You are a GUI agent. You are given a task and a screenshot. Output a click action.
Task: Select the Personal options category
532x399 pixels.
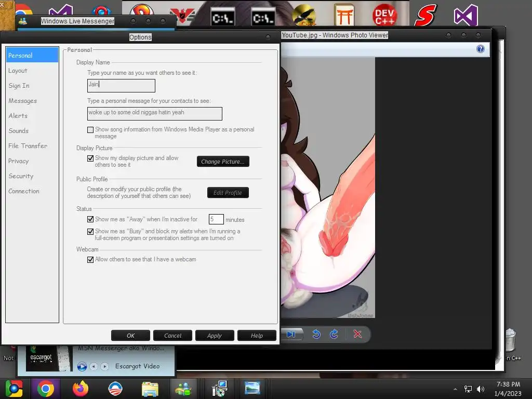pyautogui.click(x=32, y=55)
